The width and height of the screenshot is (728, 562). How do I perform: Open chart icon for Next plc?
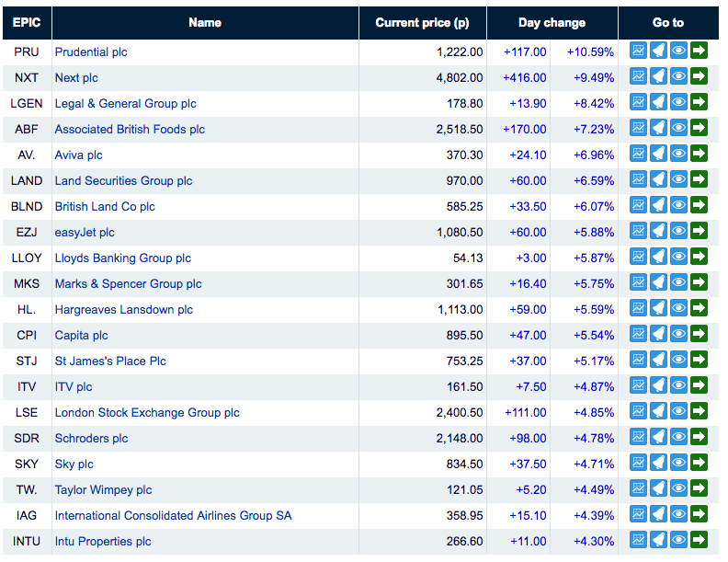click(x=638, y=76)
